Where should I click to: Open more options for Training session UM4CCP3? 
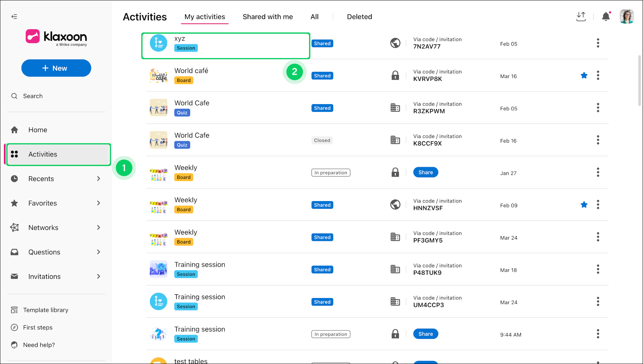click(598, 302)
